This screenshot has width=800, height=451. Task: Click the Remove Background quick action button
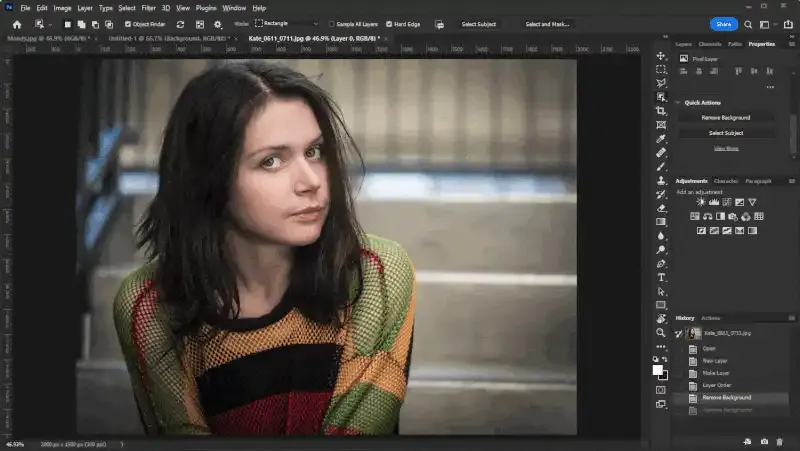pos(726,118)
